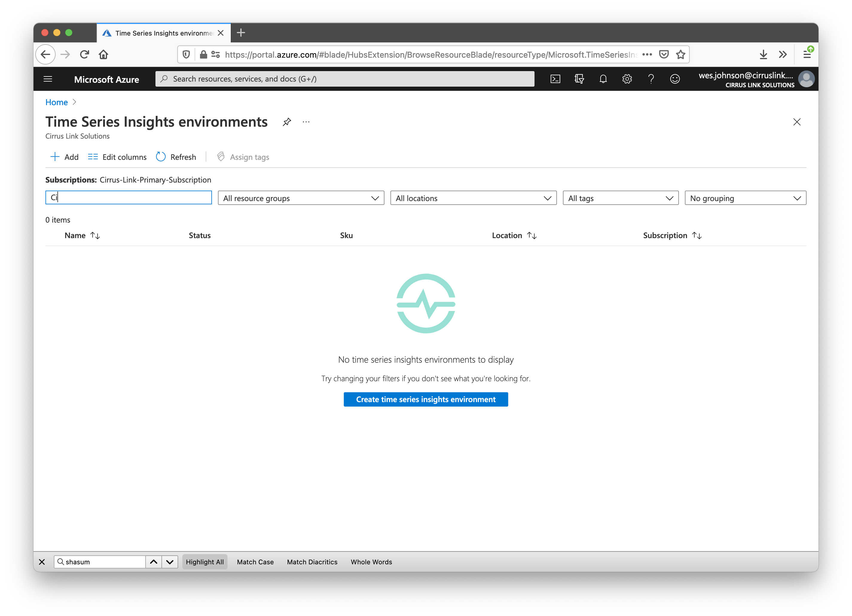852x616 pixels.
Task: Expand All resource groups dropdown
Action: pyautogui.click(x=300, y=198)
